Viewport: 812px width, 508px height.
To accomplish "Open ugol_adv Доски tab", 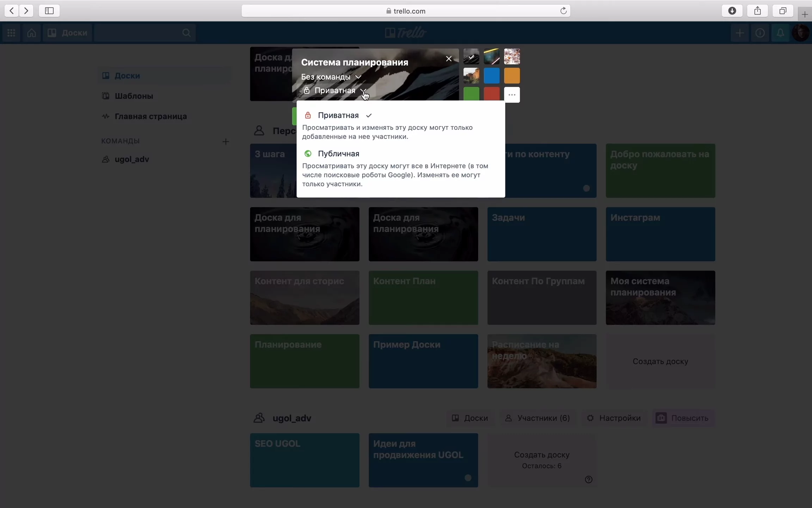I will tap(470, 418).
